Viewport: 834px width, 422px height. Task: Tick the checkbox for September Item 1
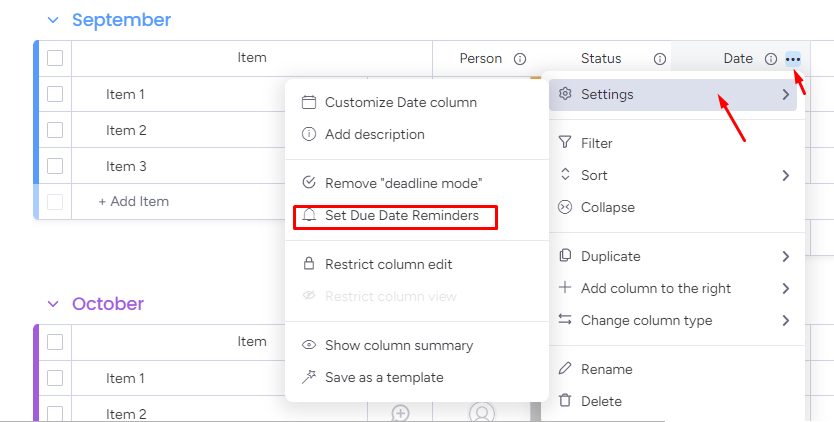pos(55,94)
